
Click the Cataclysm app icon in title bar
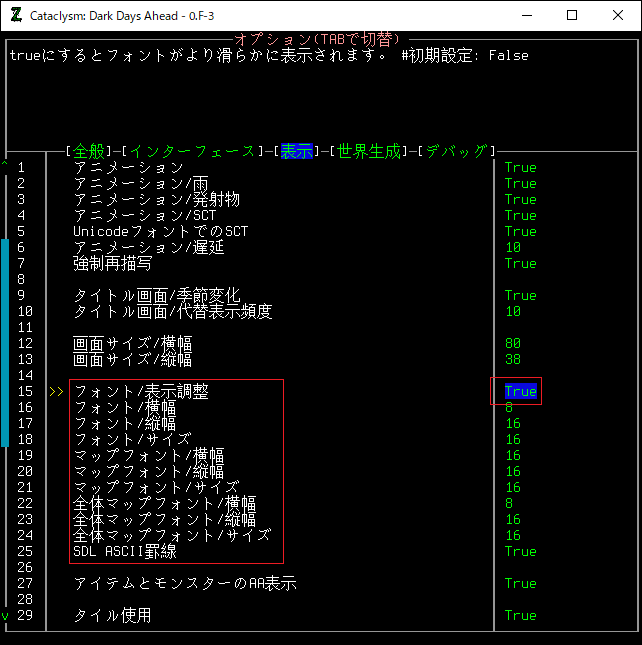tap(16, 16)
